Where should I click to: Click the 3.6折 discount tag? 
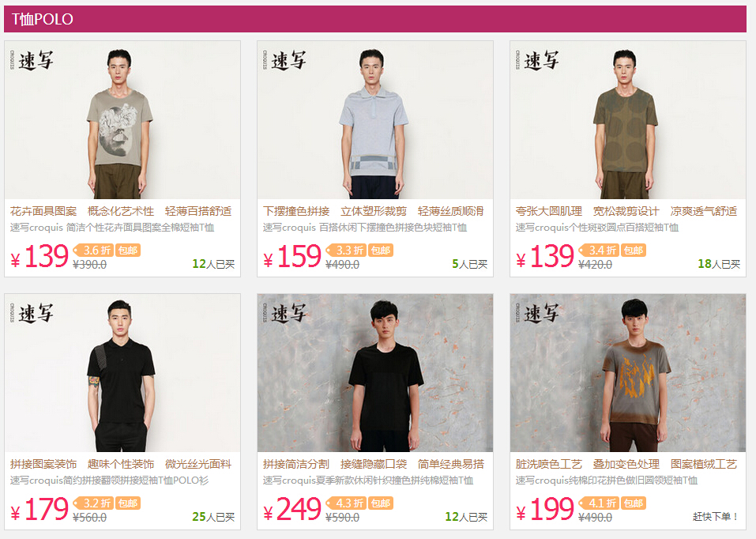[93, 251]
